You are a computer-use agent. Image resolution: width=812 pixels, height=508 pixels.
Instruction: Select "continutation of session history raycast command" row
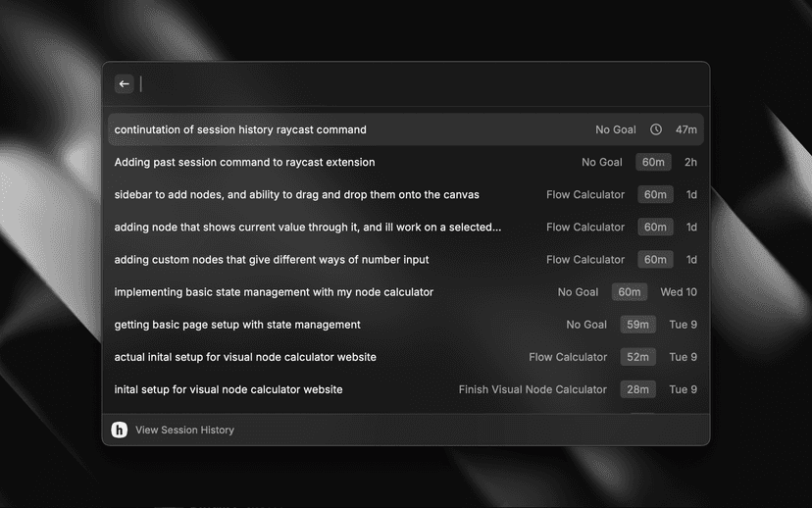(x=405, y=129)
